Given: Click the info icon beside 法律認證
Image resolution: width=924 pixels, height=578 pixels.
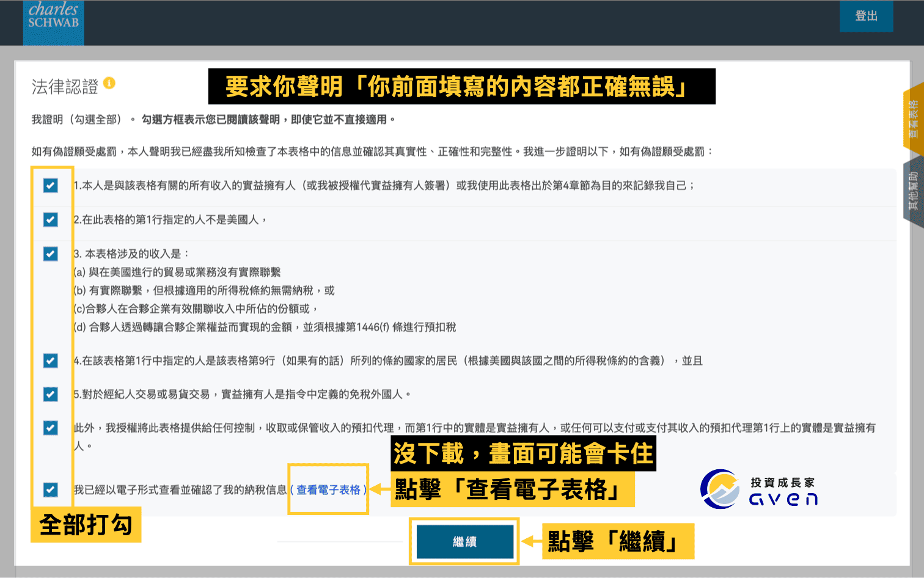Looking at the screenshot, I should tap(109, 83).
